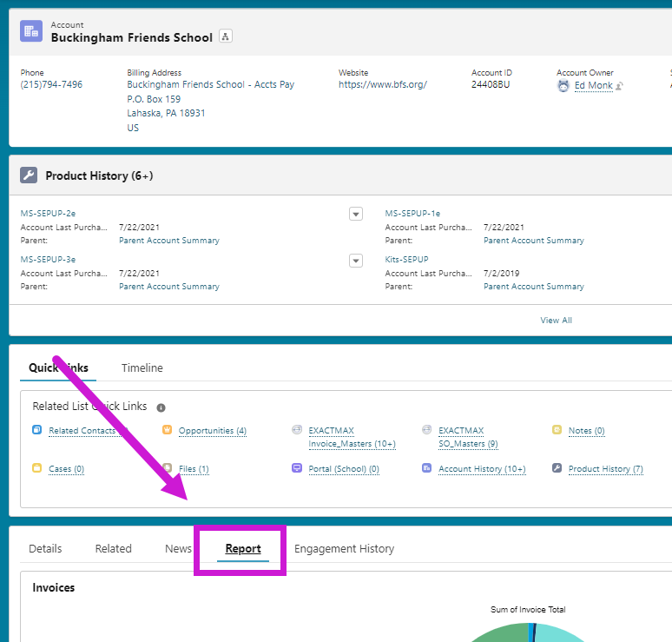The height and width of the screenshot is (642, 672).
Task: Switch to the Quick Links tab
Action: coord(58,368)
